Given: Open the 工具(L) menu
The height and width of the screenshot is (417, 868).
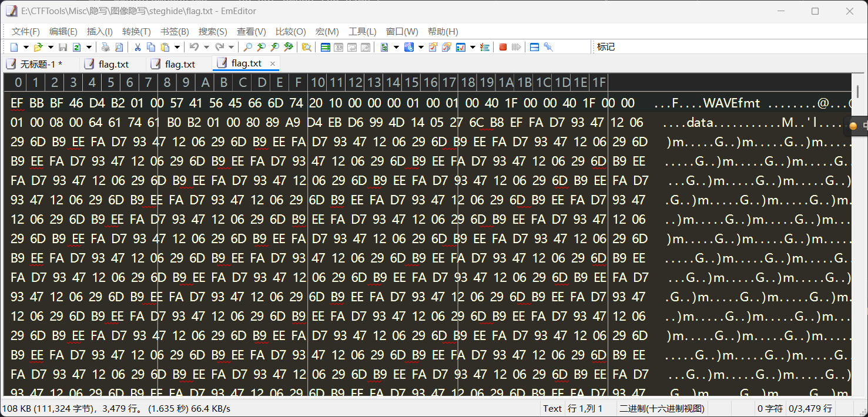Looking at the screenshot, I should 363,31.
